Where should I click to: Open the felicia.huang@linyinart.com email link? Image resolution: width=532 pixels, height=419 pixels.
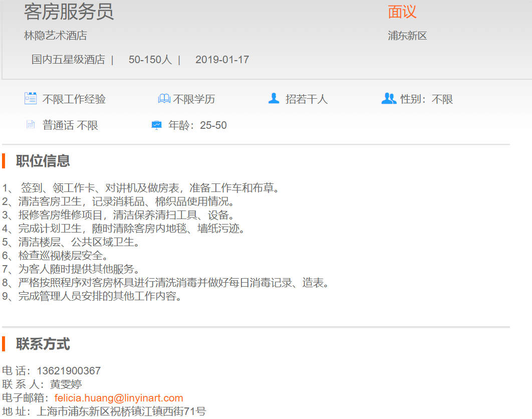pos(119,398)
